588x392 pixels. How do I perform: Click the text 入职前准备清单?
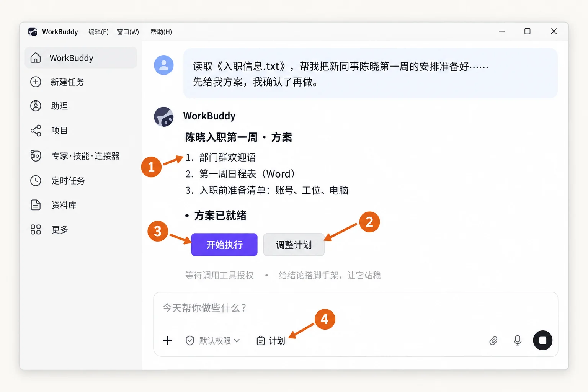point(232,190)
